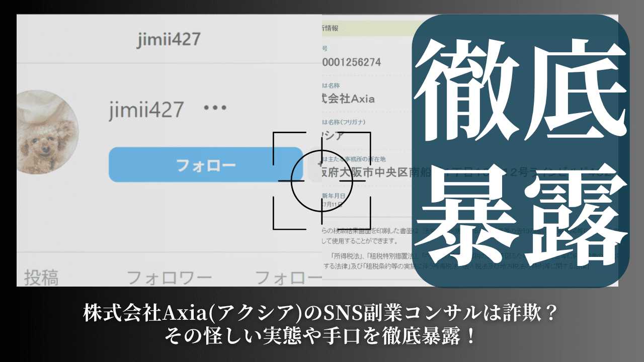Click the corporate number 0001256274
Viewport: 644px width, 362px height.
[x=352, y=62]
